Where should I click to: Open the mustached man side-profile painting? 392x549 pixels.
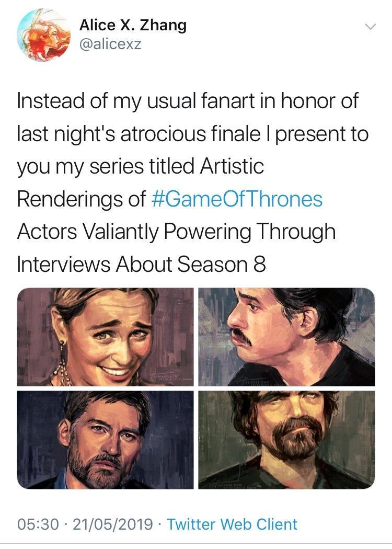286,337
